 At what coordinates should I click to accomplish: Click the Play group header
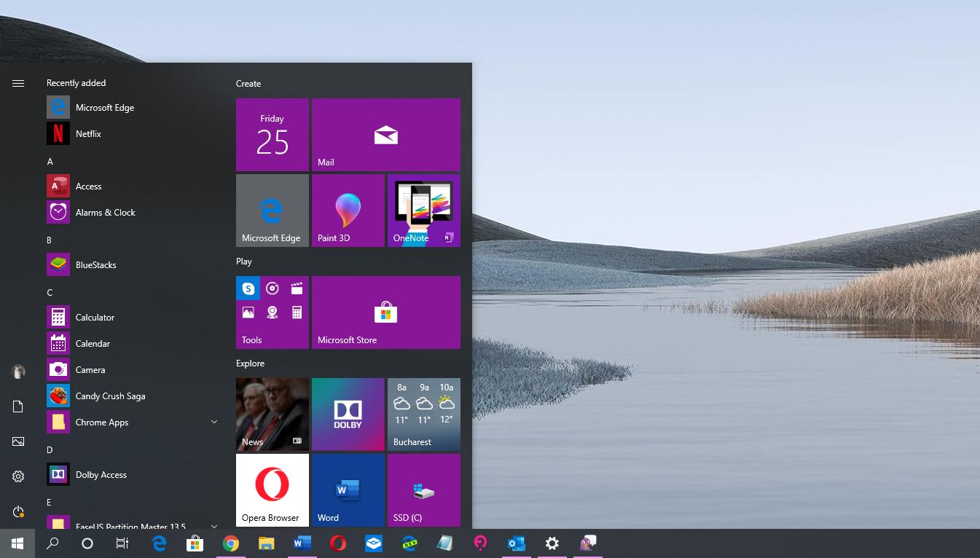244,262
